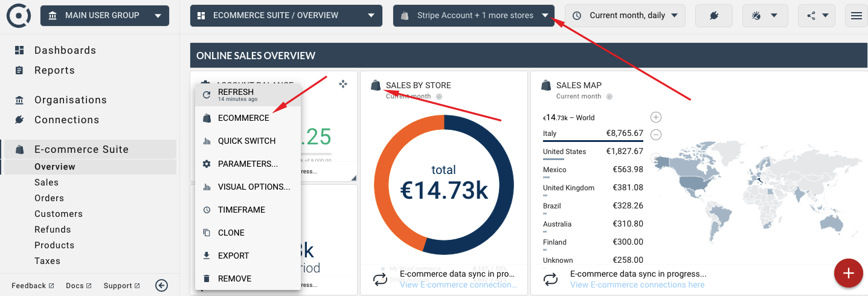
Task: Click the move handle on Account Balance widget
Action: pos(343,84)
